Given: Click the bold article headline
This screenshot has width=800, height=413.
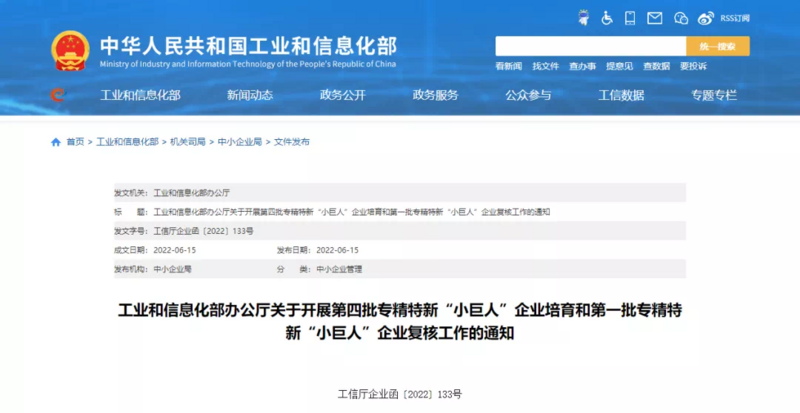Looking at the screenshot, I should pos(400,322).
